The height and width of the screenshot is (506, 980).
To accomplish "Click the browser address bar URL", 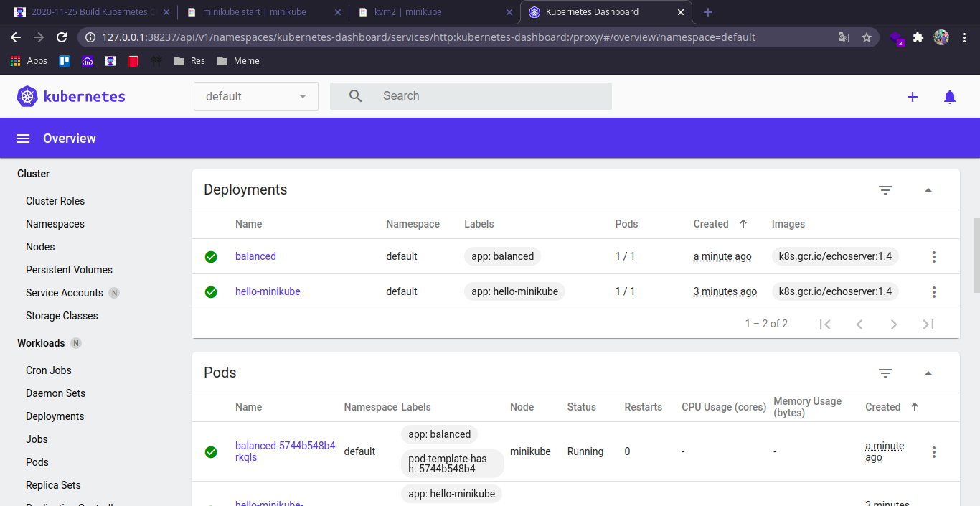I will pos(428,37).
